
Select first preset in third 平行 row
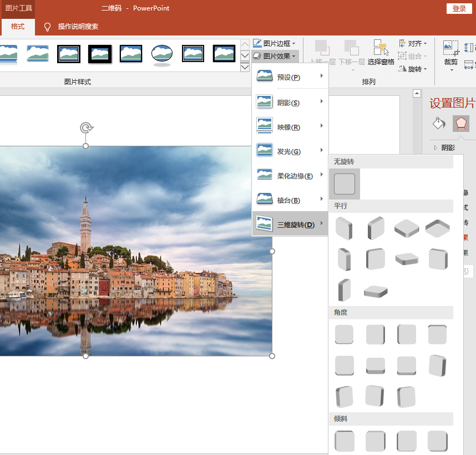[345, 290]
